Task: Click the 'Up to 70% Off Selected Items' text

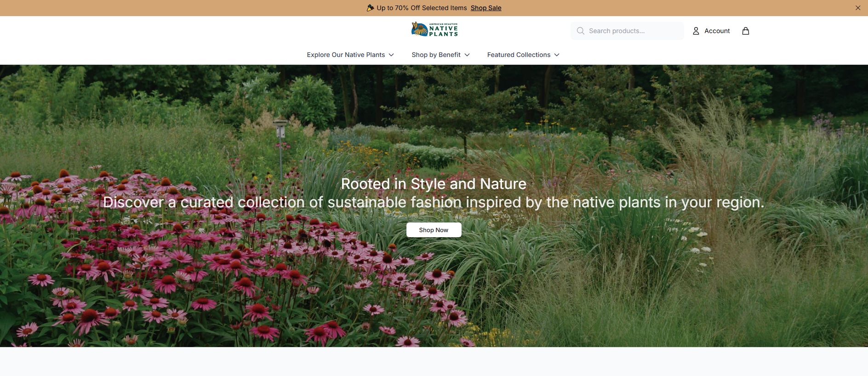Action: [x=422, y=8]
